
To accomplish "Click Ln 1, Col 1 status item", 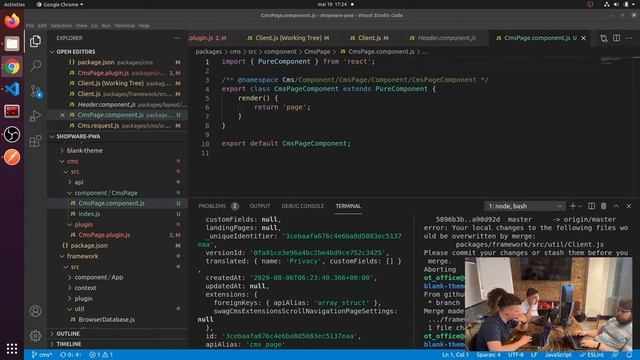I will point(455,355).
